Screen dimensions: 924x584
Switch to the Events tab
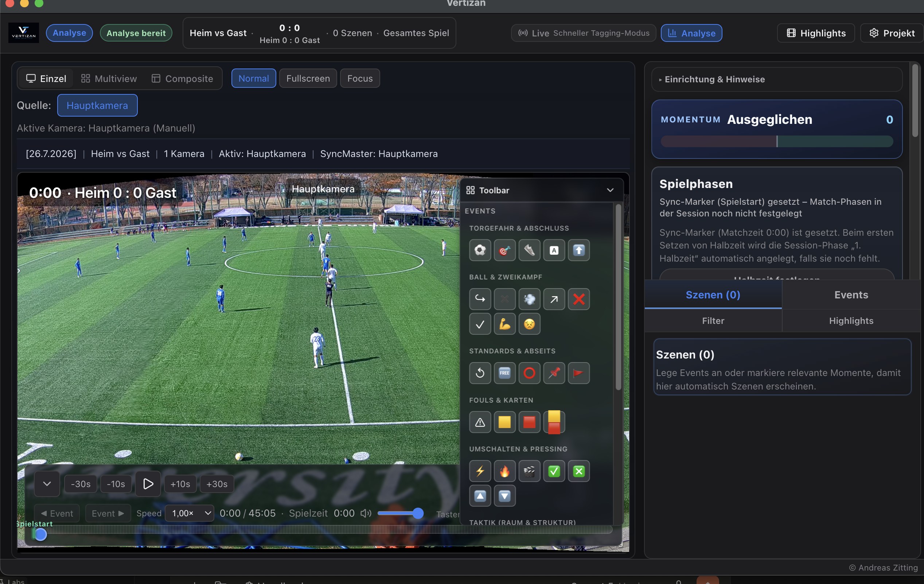pyautogui.click(x=851, y=295)
